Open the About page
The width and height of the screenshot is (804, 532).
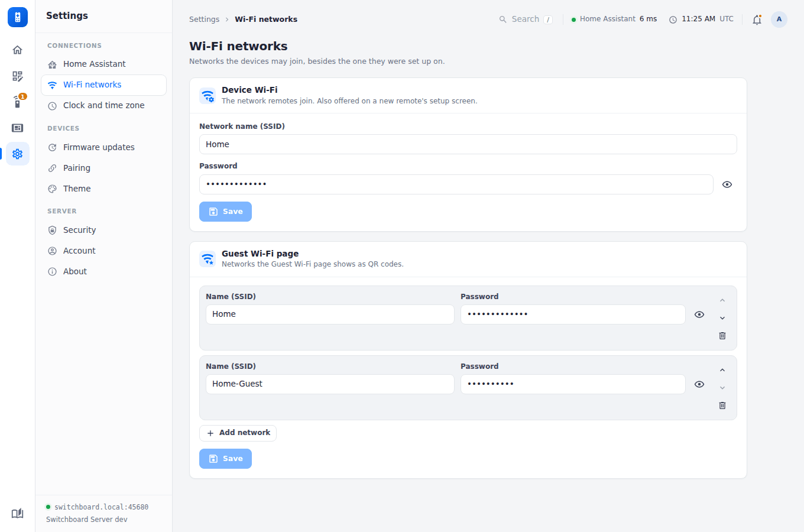tap(103, 272)
